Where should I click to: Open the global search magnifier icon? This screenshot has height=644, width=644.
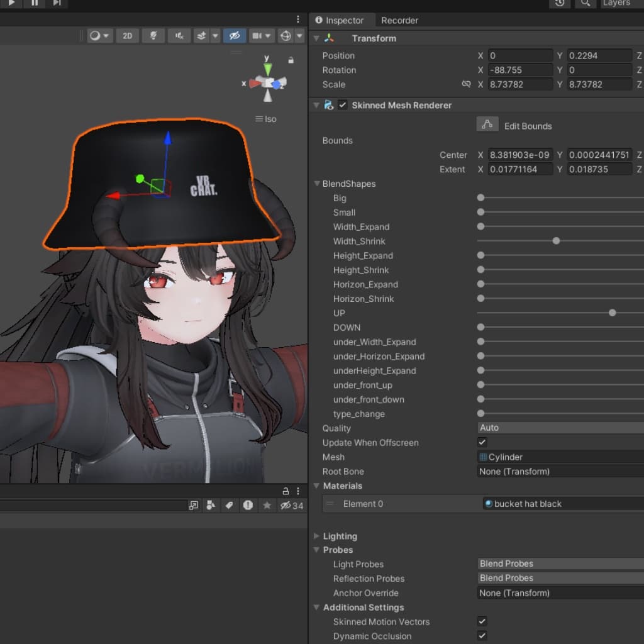(x=586, y=3)
